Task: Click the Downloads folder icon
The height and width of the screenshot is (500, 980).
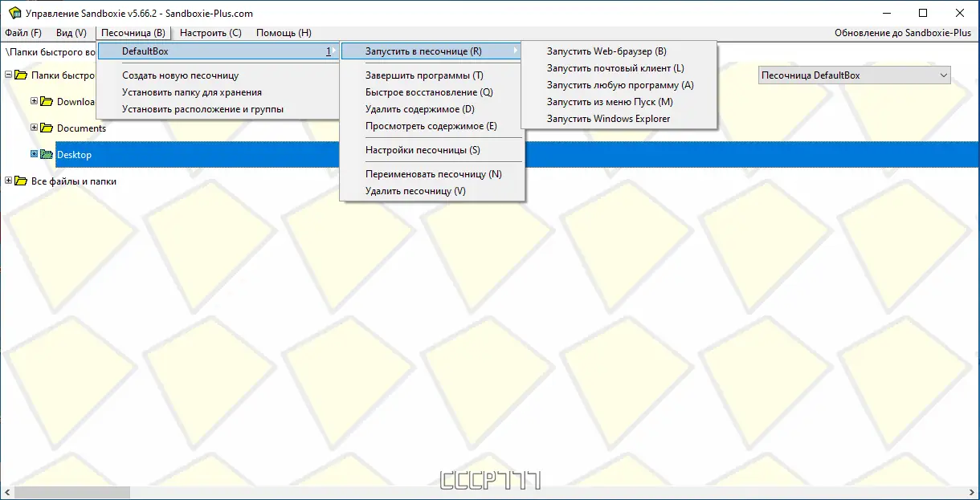Action: coord(47,102)
